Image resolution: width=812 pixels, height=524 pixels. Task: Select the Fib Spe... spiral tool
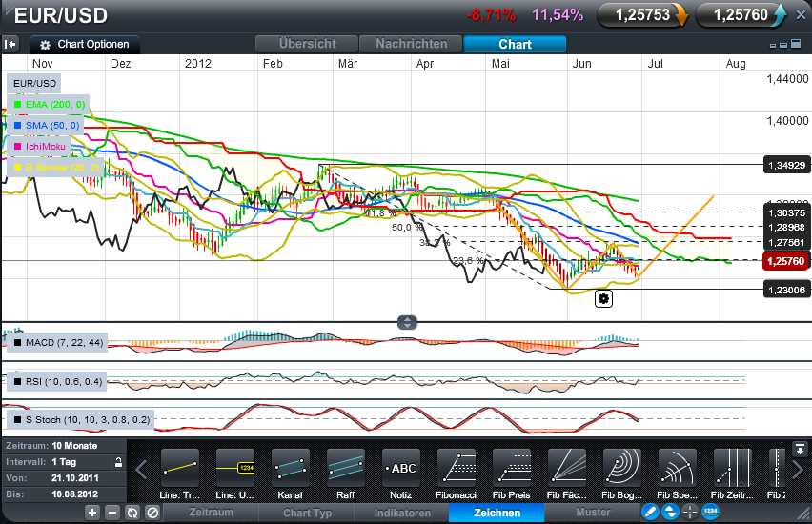click(x=678, y=469)
